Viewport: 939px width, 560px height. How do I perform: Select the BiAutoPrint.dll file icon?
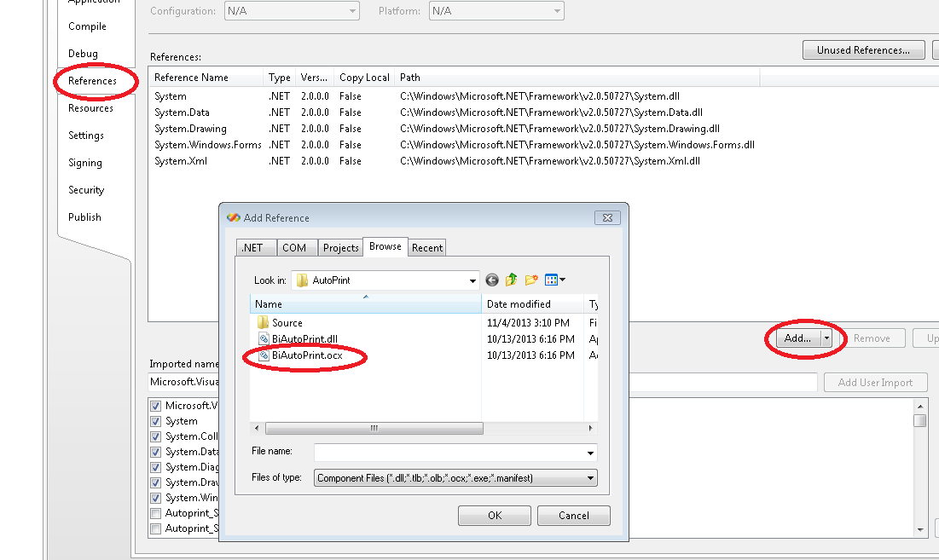click(263, 338)
